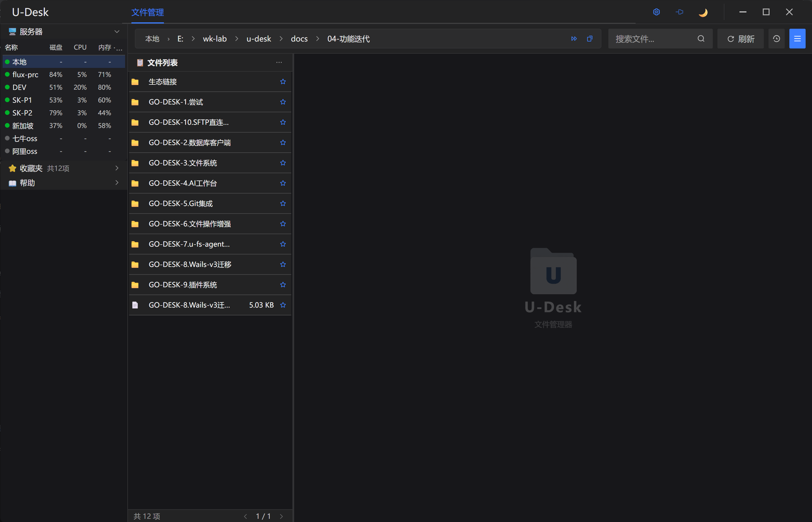The height and width of the screenshot is (522, 812).
Task: Star the 生态链接 folder
Action: point(283,82)
